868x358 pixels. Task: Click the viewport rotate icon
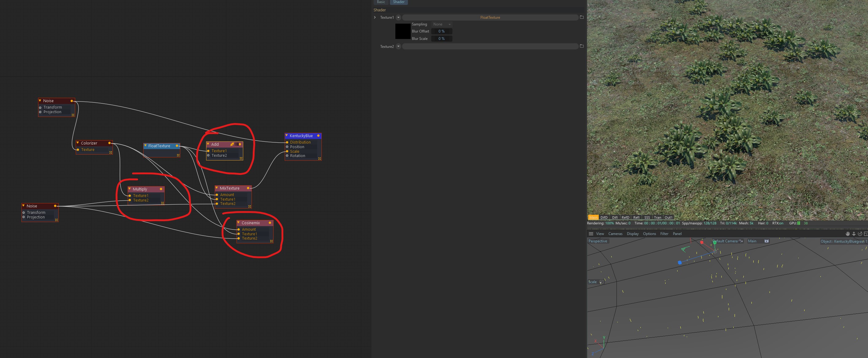pos(860,234)
